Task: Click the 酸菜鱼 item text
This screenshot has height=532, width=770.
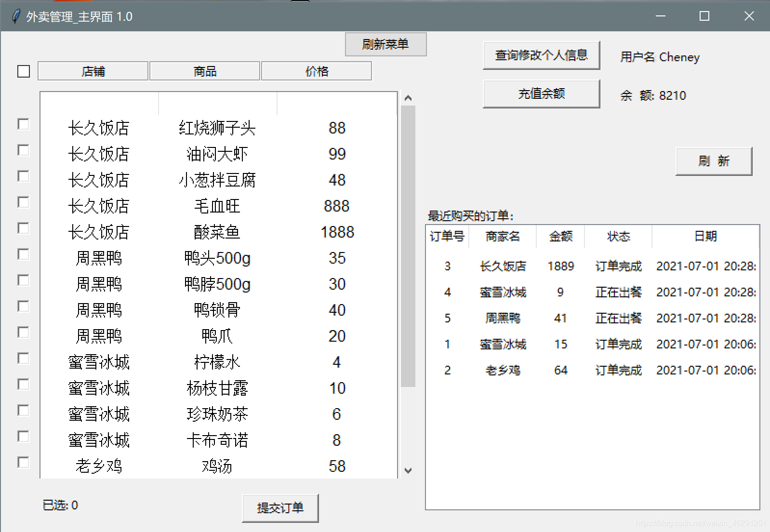Action: pyautogui.click(x=217, y=232)
